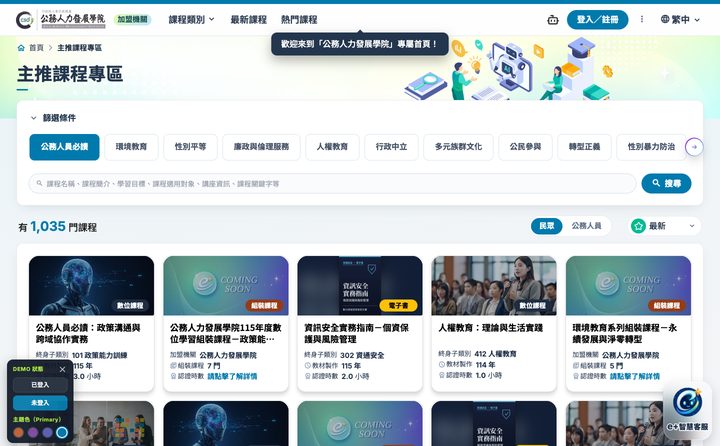This screenshot has width=720, height=446.
Task: Click 組裝課程 badge on 環境教育 card
Action: (667, 305)
